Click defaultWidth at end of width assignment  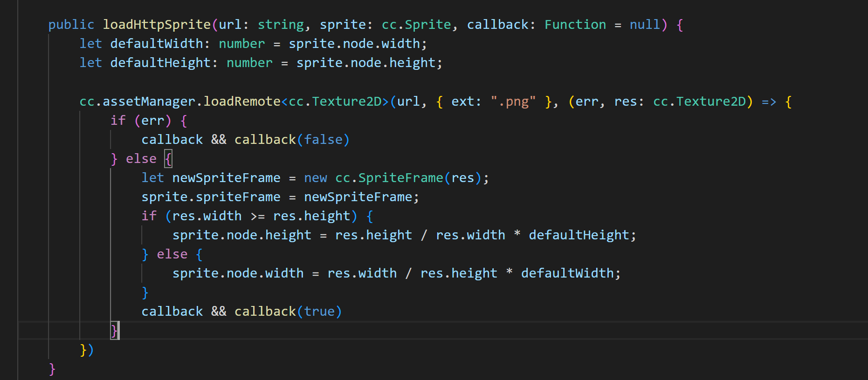pos(567,273)
